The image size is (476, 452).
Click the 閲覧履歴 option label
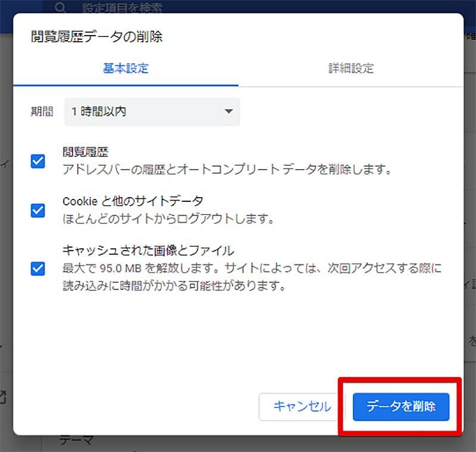pyautogui.click(x=85, y=152)
